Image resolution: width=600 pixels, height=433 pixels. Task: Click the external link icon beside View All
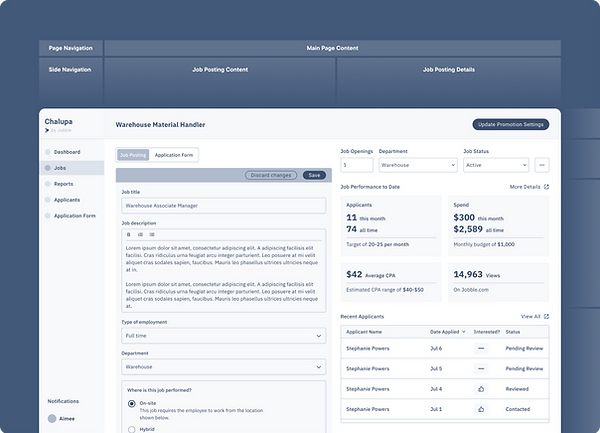[546, 316]
